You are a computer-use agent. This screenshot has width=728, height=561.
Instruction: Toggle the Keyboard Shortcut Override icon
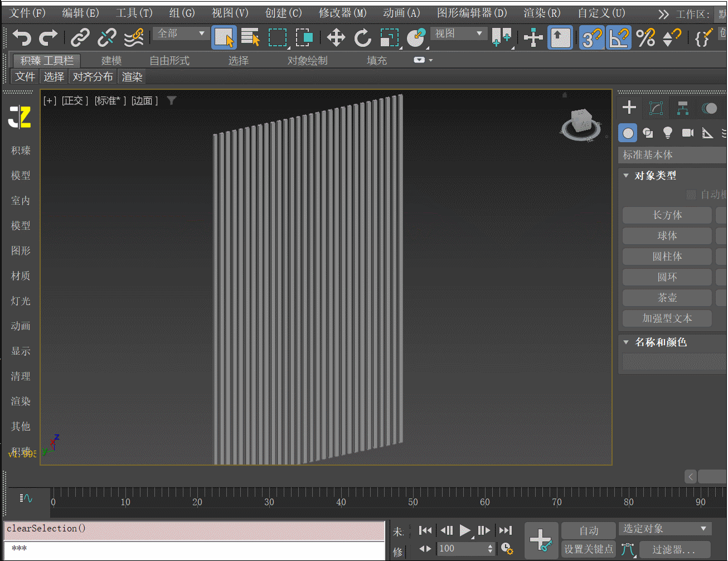click(x=560, y=38)
